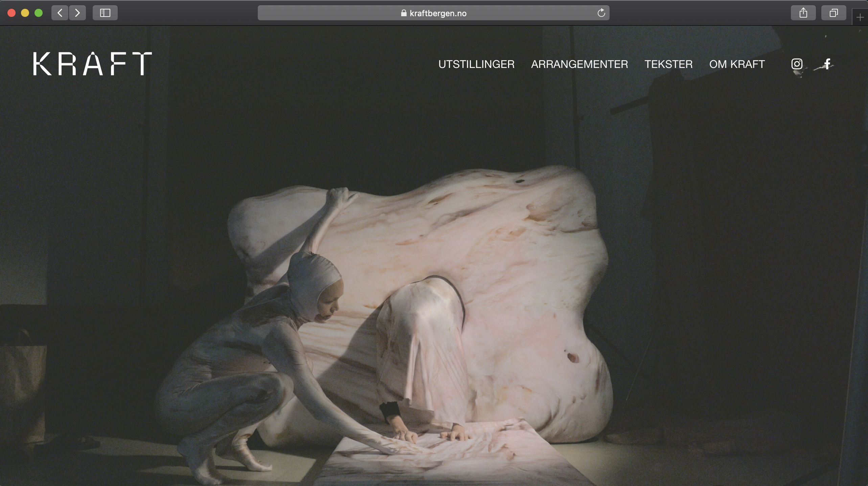The width and height of the screenshot is (868, 486).
Task: Click the Safari forward arrow
Action: [x=77, y=13]
